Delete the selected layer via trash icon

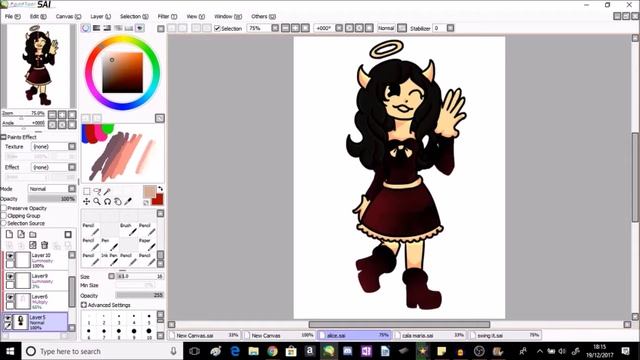pyautogui.click(x=44, y=245)
